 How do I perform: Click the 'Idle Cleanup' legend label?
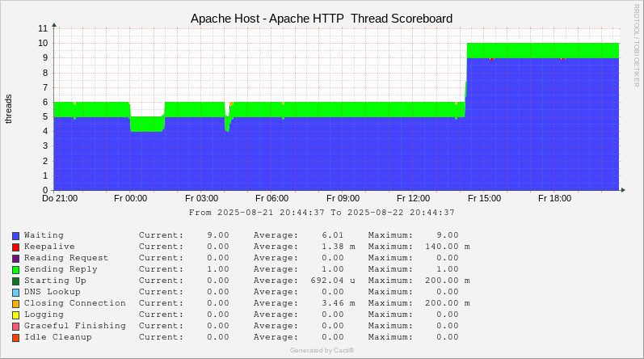tap(58, 337)
